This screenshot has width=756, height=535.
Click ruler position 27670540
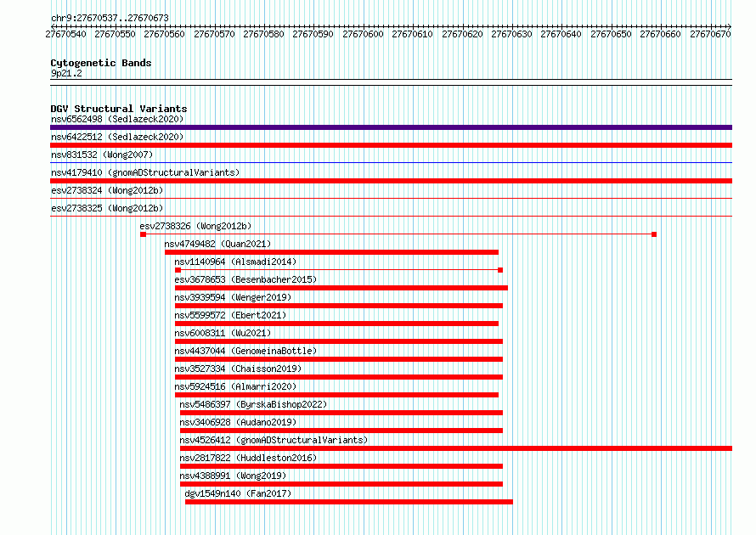point(65,34)
